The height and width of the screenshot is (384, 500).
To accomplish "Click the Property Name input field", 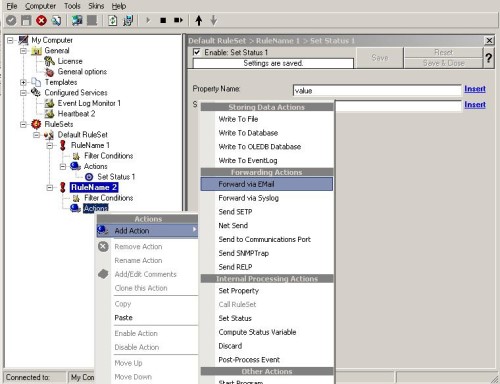I will coord(377,90).
